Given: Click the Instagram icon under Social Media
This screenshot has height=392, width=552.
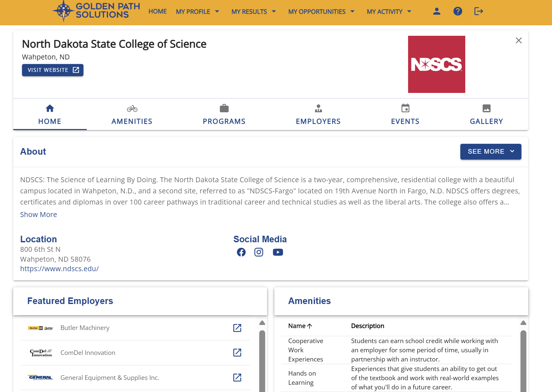Looking at the screenshot, I should [x=259, y=252].
